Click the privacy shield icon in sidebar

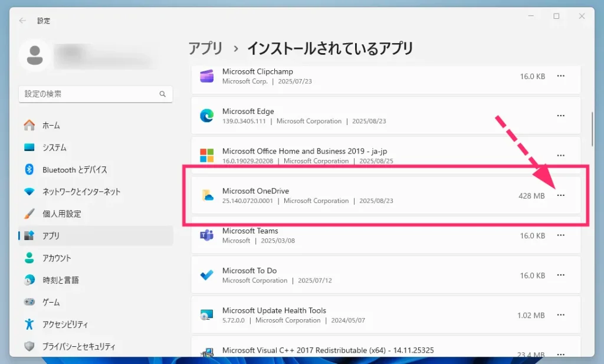pyautogui.click(x=29, y=346)
